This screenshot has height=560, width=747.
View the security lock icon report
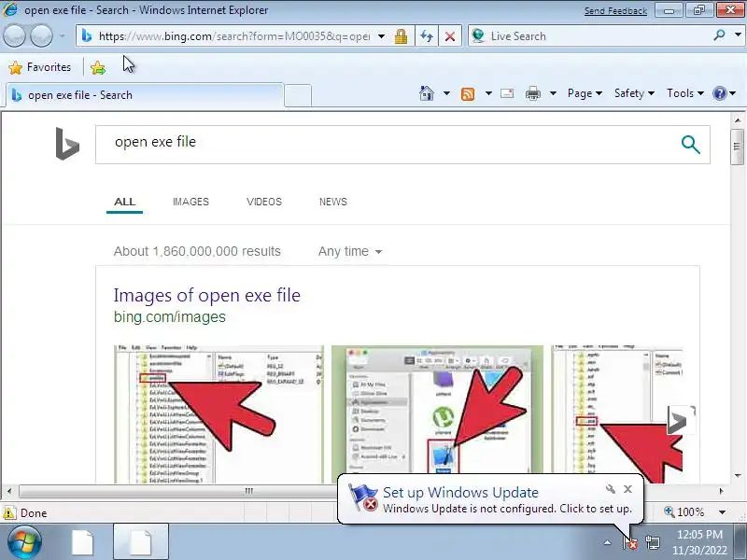click(402, 36)
